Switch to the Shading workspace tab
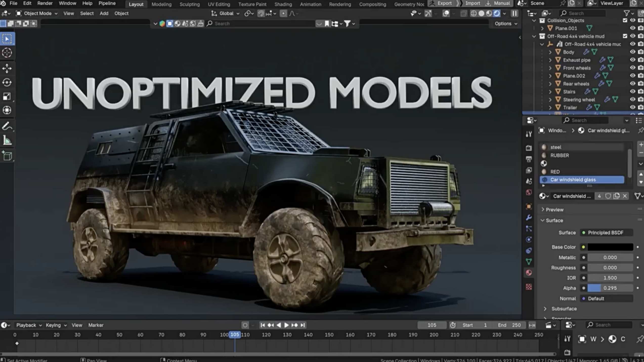The image size is (644, 362). 283,4
